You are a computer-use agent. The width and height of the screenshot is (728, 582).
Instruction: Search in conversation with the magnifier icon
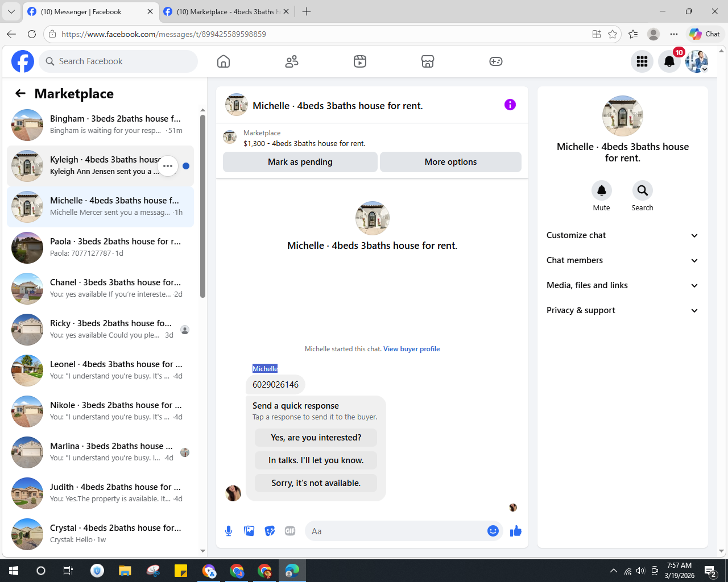[x=642, y=190]
